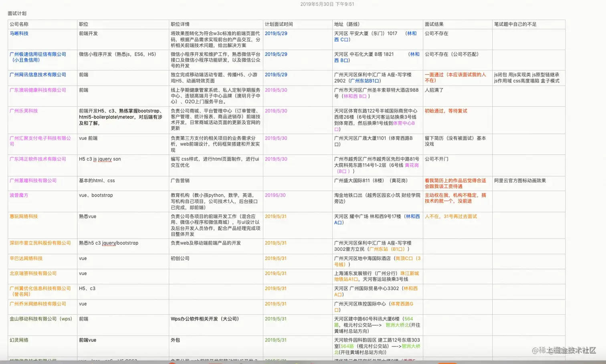Click the 面试结果 column header
Viewport: 606px width, 364px height.
[x=434, y=24]
